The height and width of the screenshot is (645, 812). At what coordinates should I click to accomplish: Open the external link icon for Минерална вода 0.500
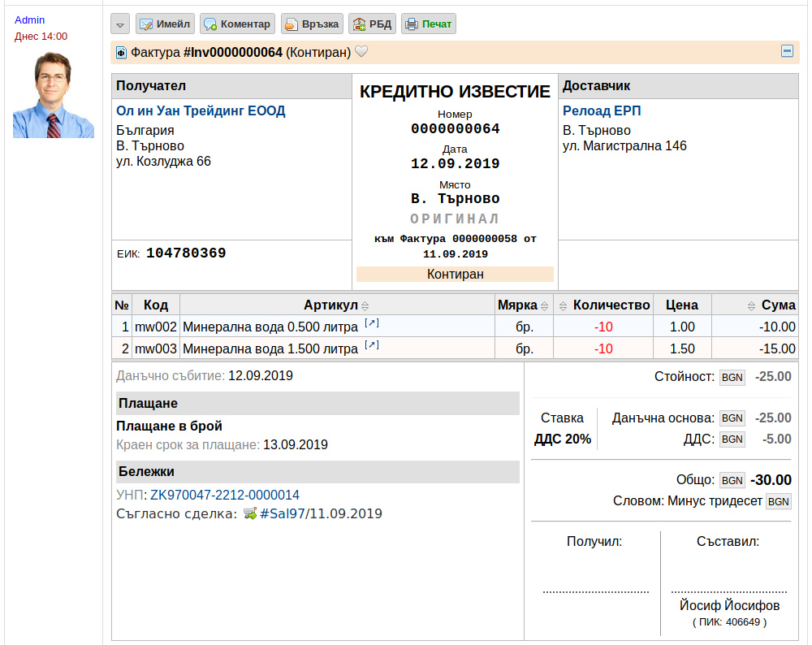click(x=372, y=323)
